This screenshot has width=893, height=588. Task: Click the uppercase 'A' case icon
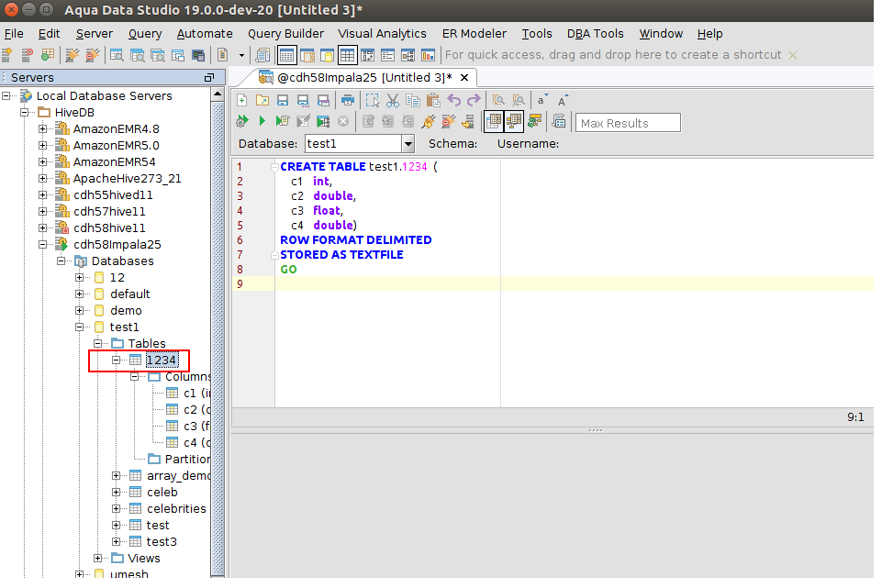tap(563, 100)
